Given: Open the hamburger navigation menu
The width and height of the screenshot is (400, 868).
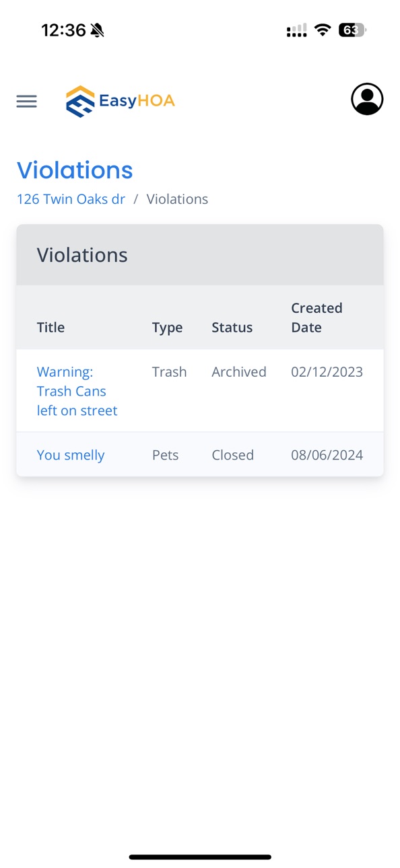Looking at the screenshot, I should click(27, 101).
